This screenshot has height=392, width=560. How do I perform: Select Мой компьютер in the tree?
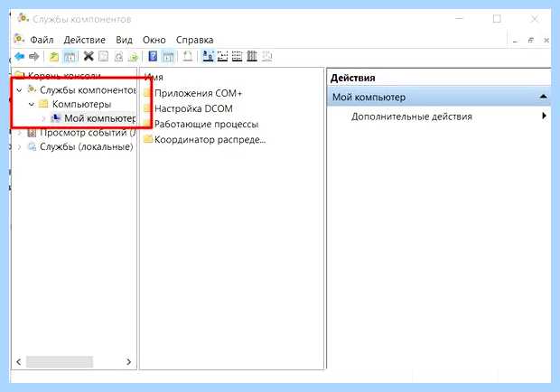(x=99, y=118)
